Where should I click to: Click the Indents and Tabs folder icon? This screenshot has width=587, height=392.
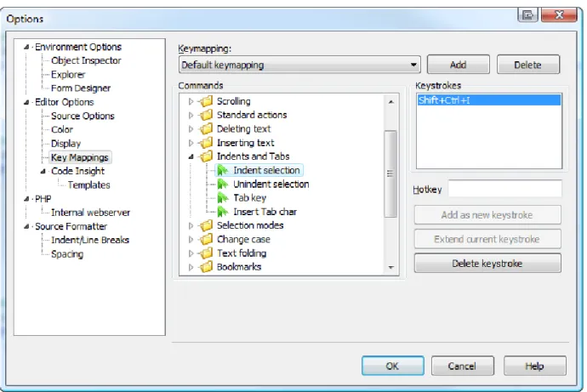206,156
